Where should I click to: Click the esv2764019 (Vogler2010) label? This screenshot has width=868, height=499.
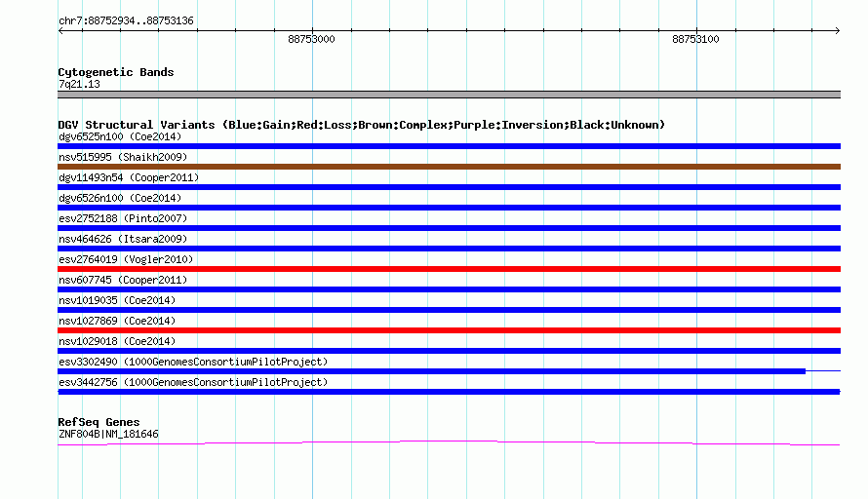[126, 259]
